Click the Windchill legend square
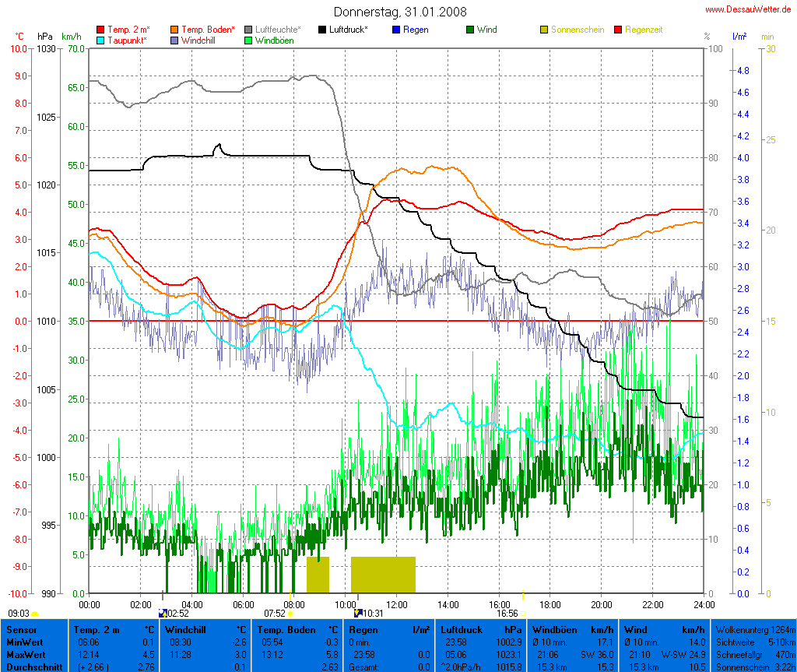Image resolution: width=797 pixels, height=672 pixels. 174,40
